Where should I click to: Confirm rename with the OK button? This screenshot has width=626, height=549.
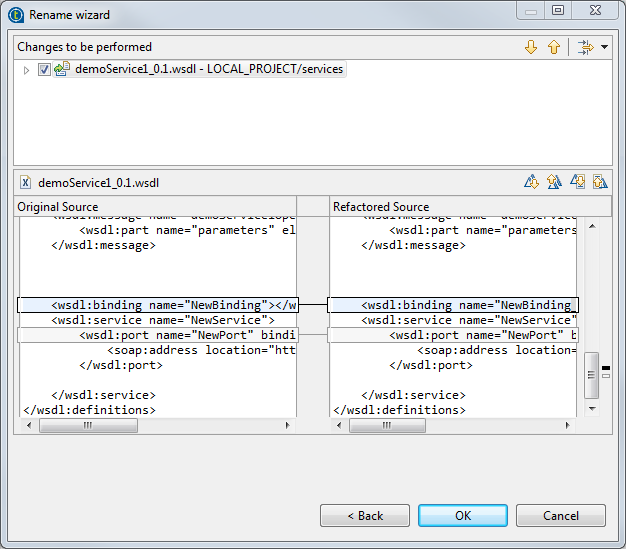pos(463,515)
